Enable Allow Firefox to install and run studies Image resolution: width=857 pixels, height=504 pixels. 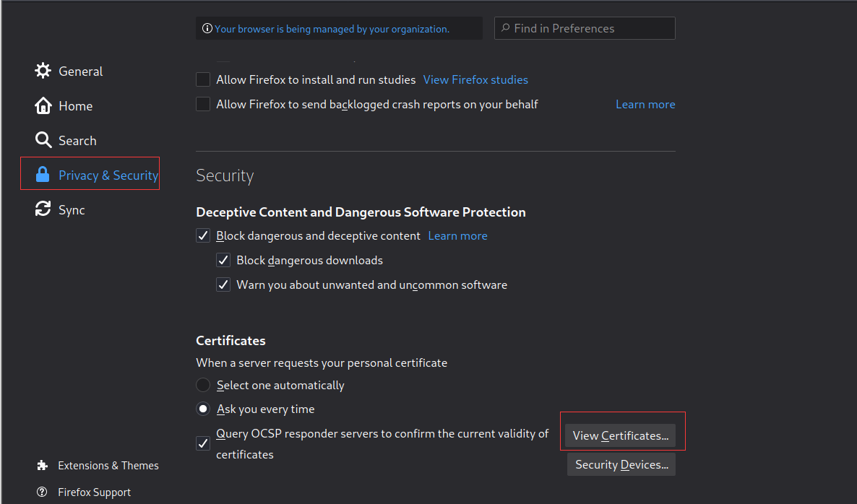point(203,79)
